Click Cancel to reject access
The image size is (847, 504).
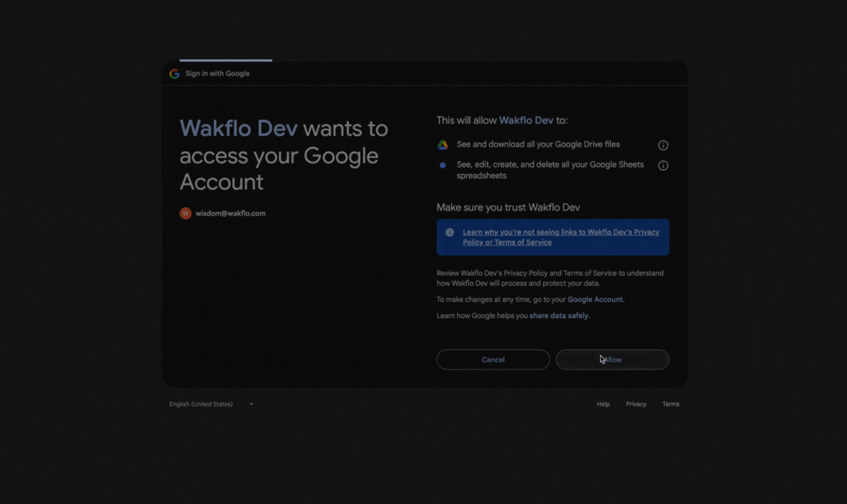click(x=493, y=359)
